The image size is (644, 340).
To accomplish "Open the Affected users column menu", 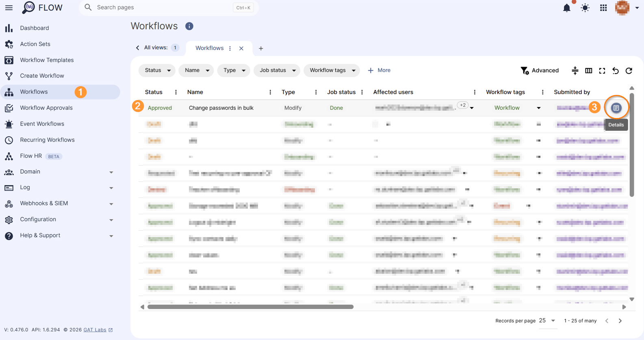I will click(475, 92).
